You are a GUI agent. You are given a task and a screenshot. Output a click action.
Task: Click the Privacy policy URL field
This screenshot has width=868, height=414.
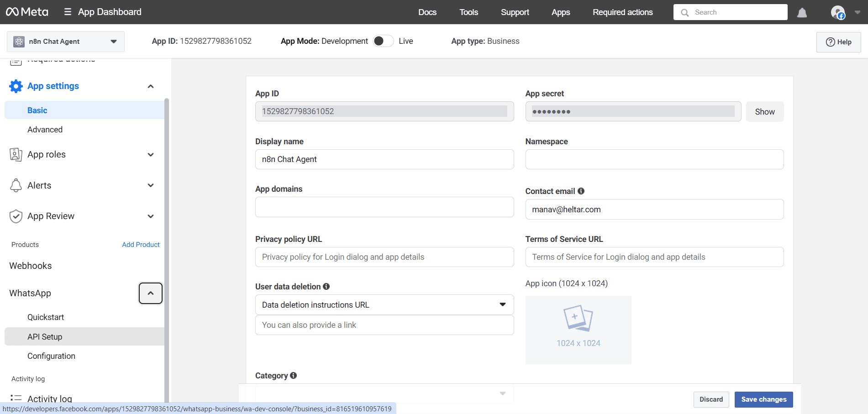(x=384, y=257)
